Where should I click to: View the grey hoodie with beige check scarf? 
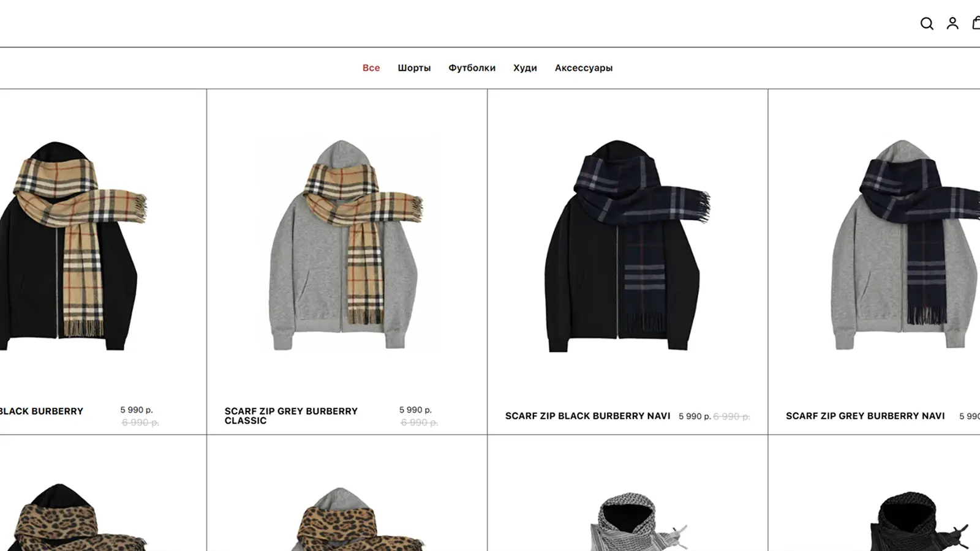[x=347, y=245]
